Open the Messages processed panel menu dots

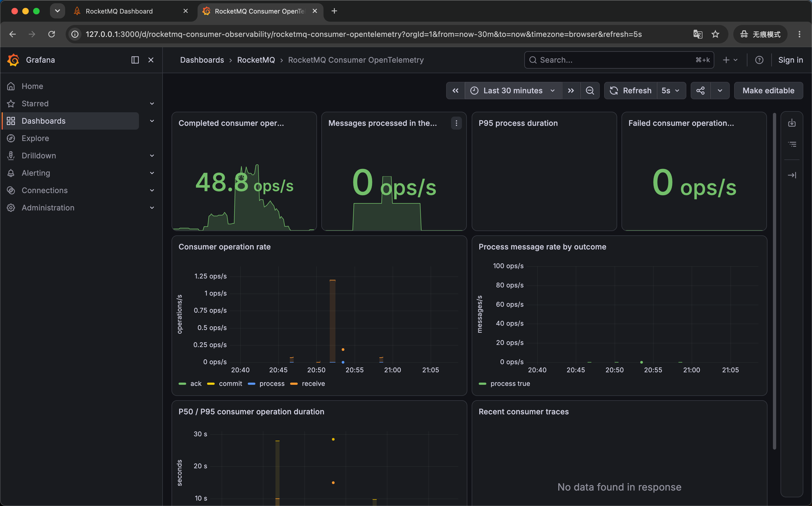[x=456, y=123]
